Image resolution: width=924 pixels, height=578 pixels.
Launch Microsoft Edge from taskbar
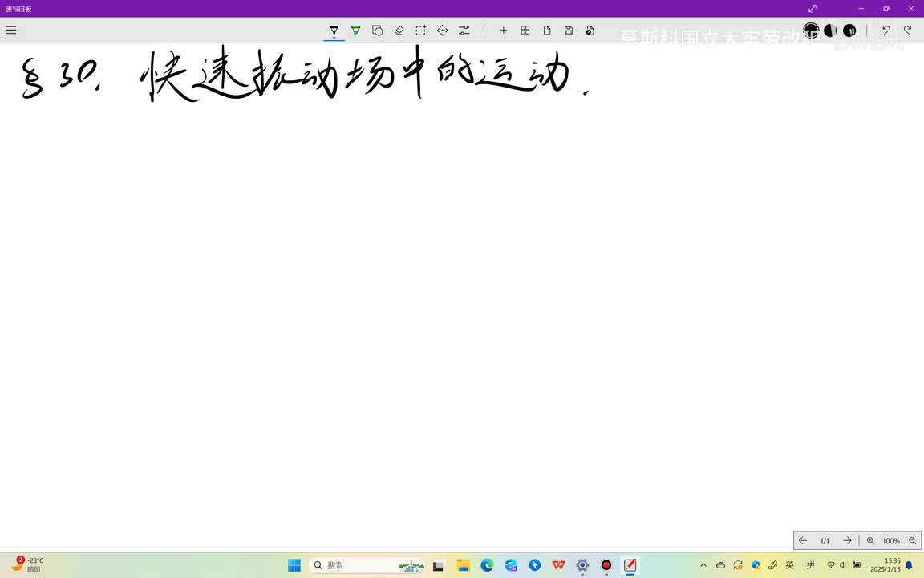(487, 565)
